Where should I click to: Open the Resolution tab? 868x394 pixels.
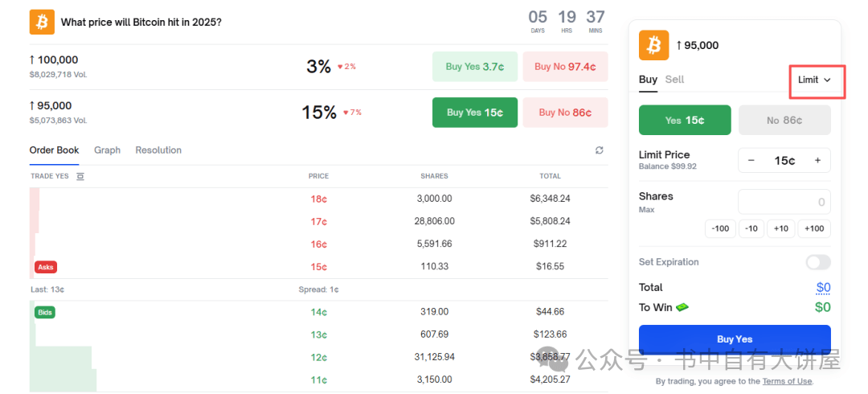tap(158, 150)
